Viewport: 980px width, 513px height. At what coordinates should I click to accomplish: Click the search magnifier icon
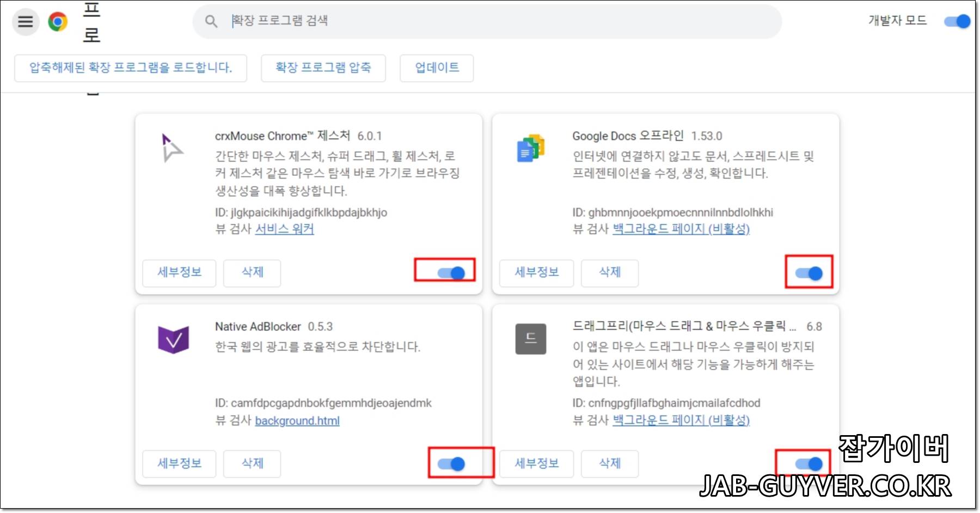[x=211, y=21]
